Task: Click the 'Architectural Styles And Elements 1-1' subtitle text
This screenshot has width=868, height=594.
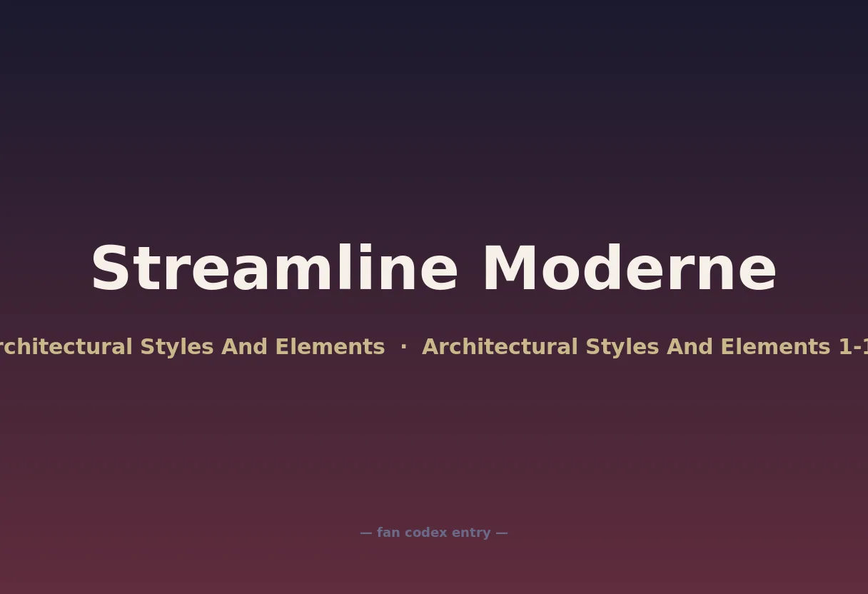Action: tap(645, 347)
